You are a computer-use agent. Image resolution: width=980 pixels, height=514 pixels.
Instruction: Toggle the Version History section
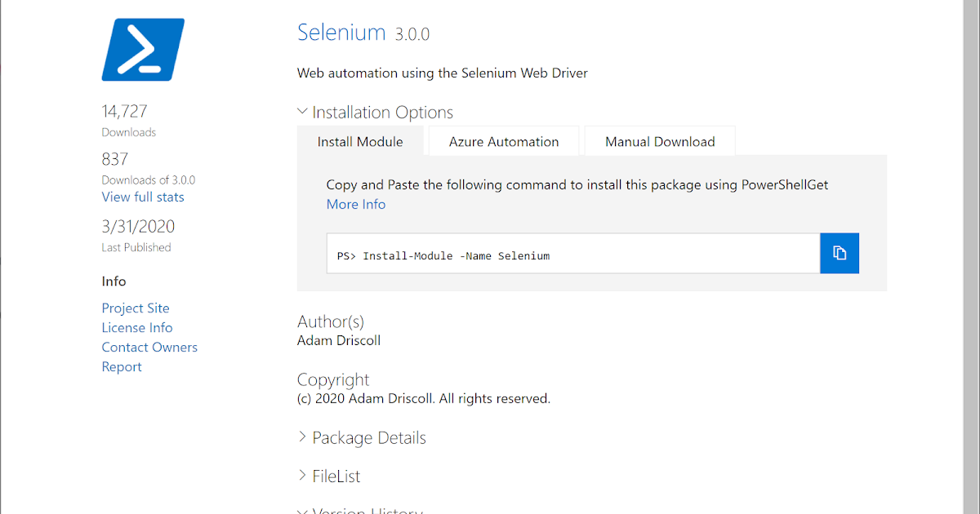(x=359, y=510)
